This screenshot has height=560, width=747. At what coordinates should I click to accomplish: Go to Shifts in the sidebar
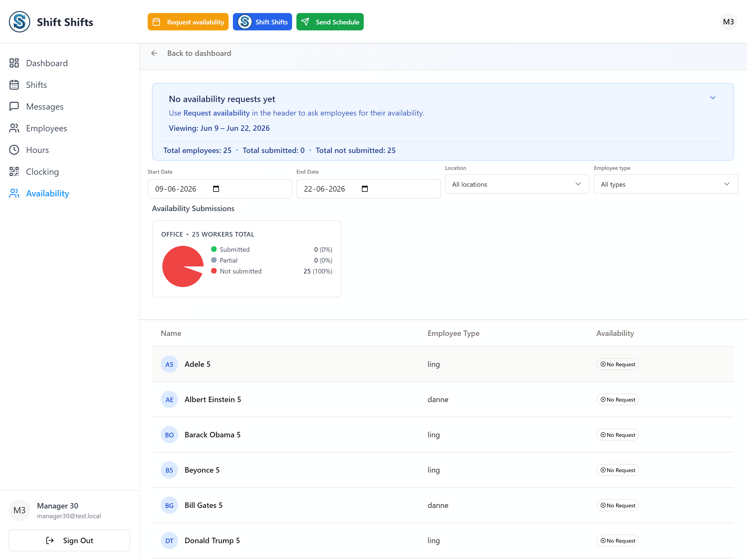pyautogui.click(x=36, y=85)
